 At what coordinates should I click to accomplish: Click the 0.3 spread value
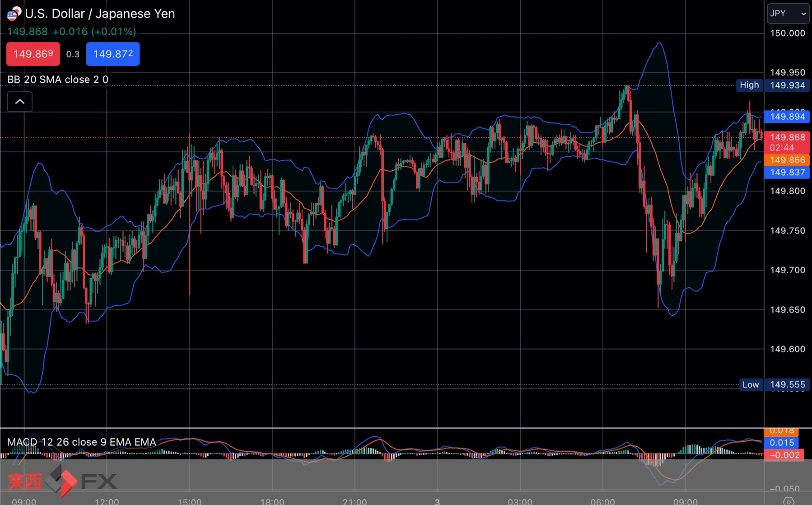click(x=73, y=54)
